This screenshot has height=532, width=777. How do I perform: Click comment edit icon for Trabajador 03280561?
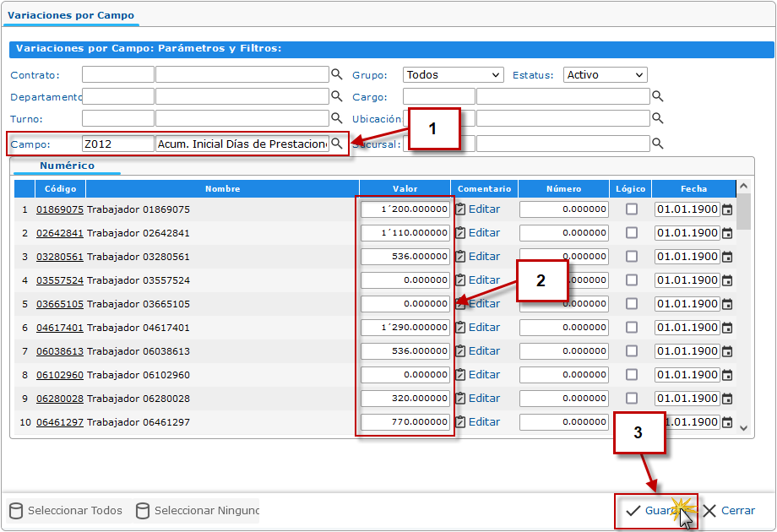pyautogui.click(x=461, y=257)
